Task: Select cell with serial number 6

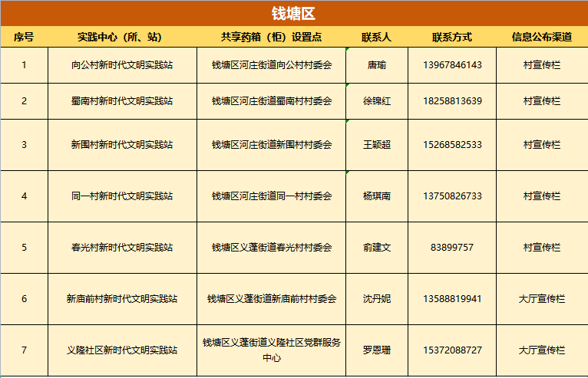Action: click(24, 299)
